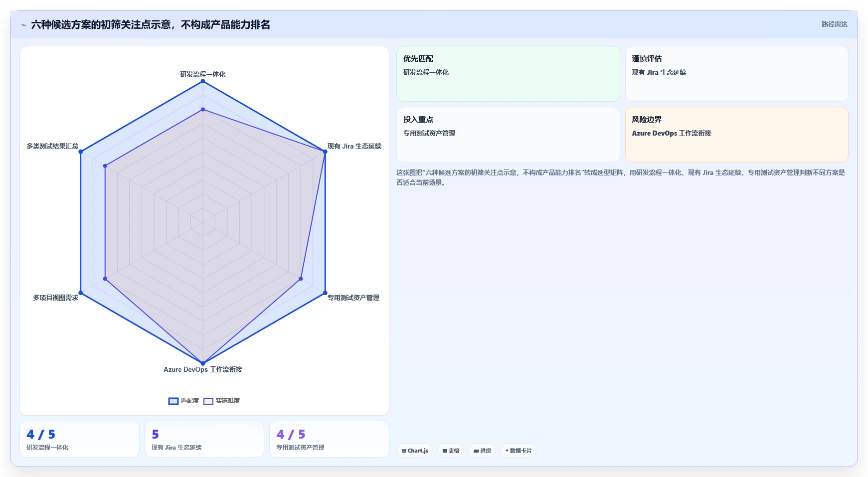
Task: Click the 5 现有 Jira 生态延续 stat card
Action: pyautogui.click(x=204, y=439)
